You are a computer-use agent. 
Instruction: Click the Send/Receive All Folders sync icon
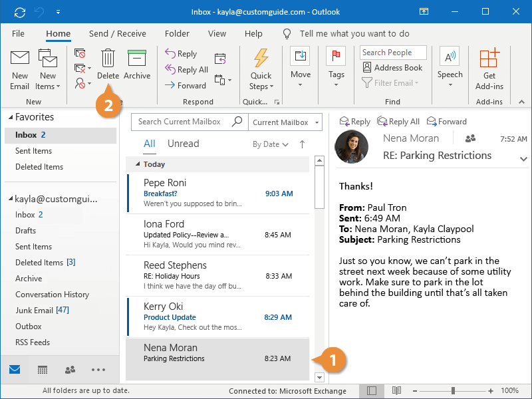pos(20,12)
